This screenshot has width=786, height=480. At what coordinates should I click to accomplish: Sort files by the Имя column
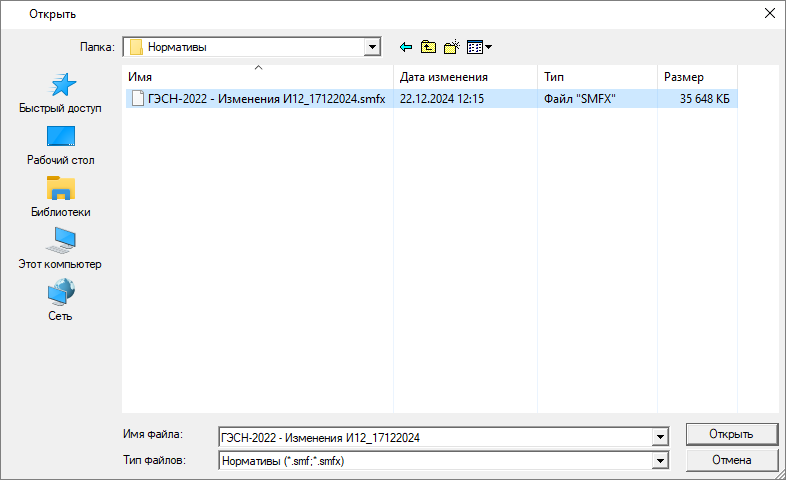click(x=258, y=77)
